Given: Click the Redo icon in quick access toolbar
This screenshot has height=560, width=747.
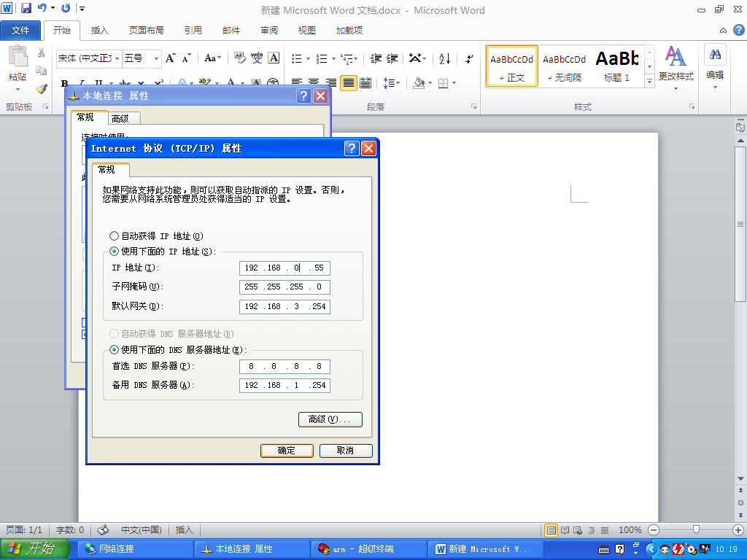Looking at the screenshot, I should coord(66,8).
